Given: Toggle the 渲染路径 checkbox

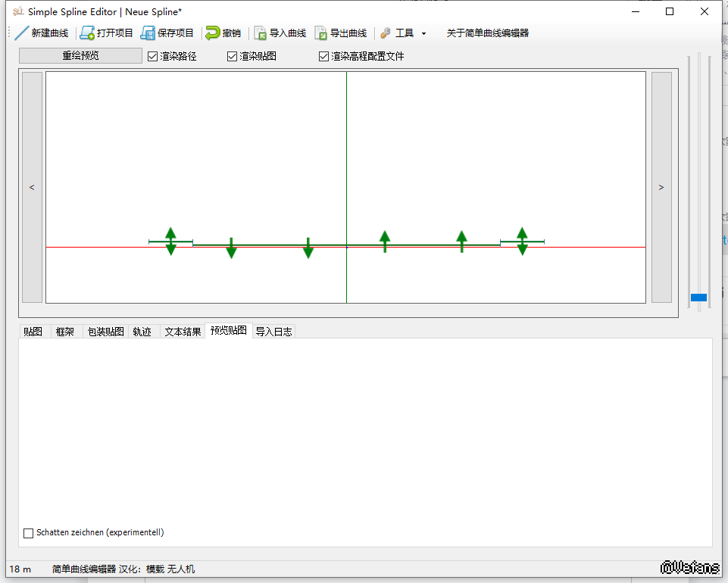Looking at the screenshot, I should (x=152, y=56).
